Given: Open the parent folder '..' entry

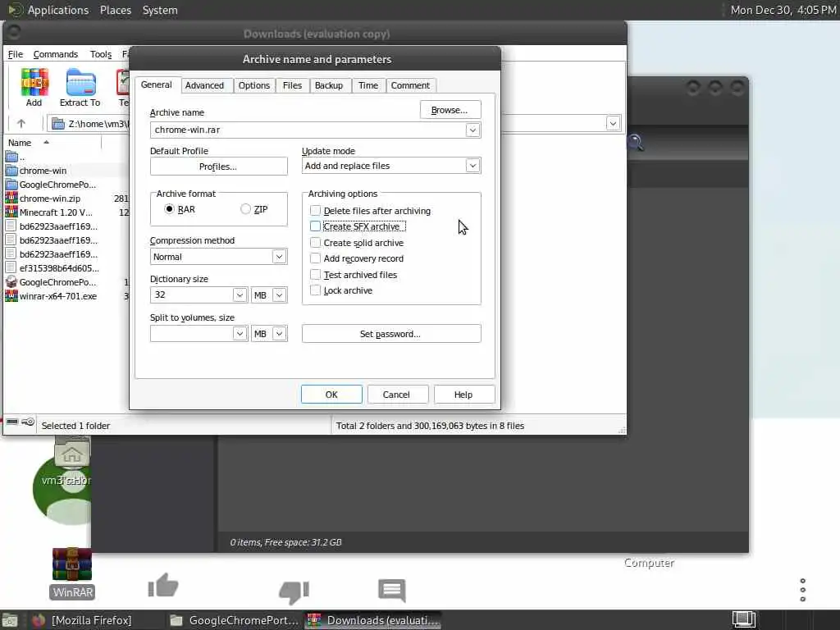Looking at the screenshot, I should click(15, 157).
